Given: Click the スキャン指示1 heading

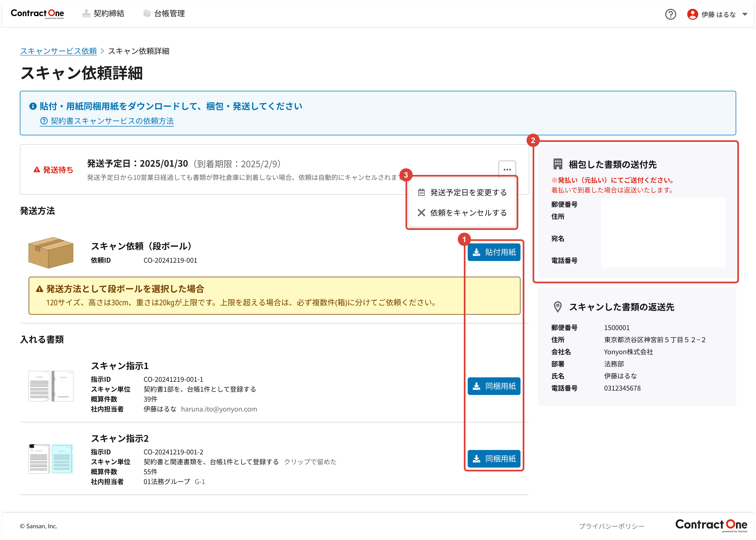Looking at the screenshot, I should coord(120,366).
